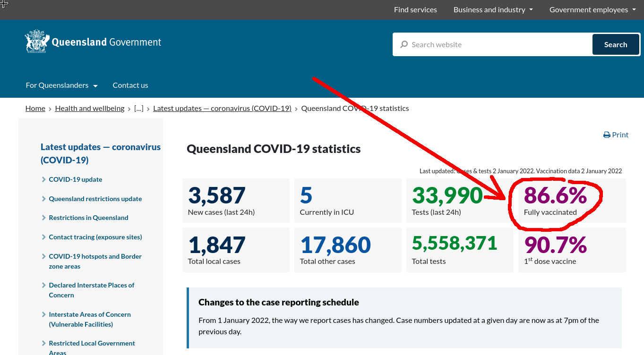Open Health and wellbeing breadcrumb link

pyautogui.click(x=90, y=108)
